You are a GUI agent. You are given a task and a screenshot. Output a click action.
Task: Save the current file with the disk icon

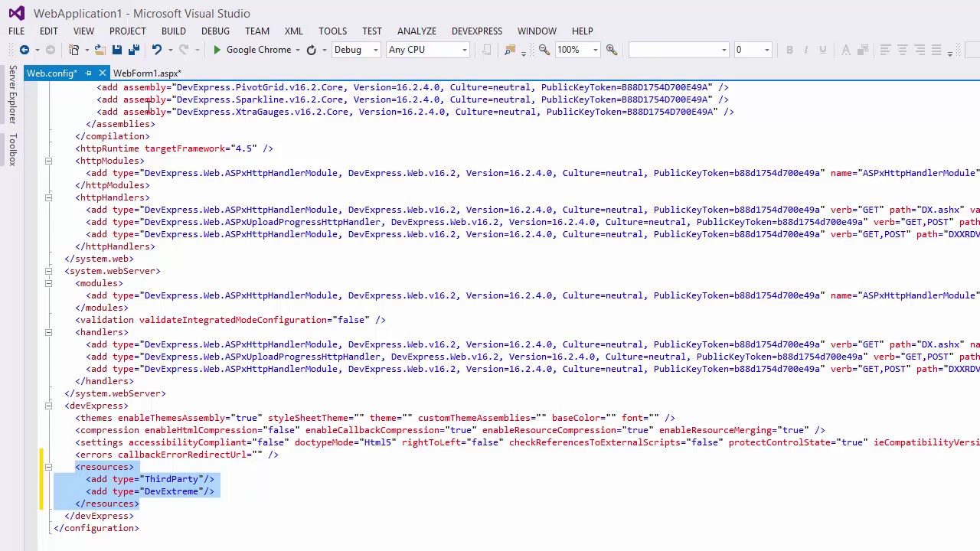tap(116, 50)
